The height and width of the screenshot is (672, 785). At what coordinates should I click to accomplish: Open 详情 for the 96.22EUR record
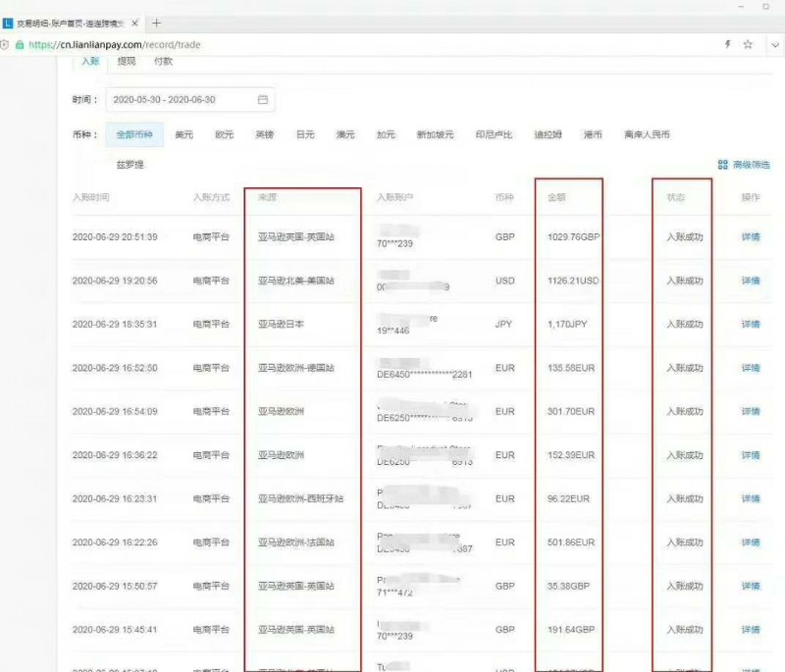coord(751,499)
